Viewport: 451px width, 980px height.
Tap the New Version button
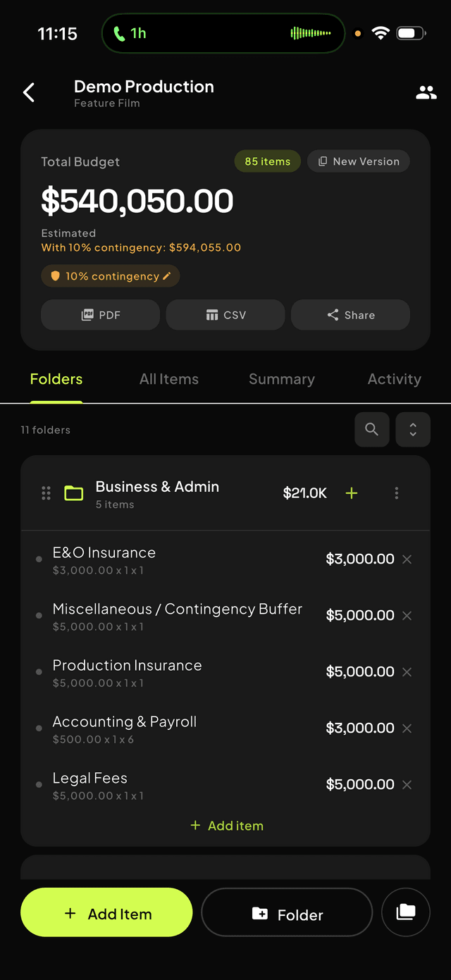click(x=358, y=161)
